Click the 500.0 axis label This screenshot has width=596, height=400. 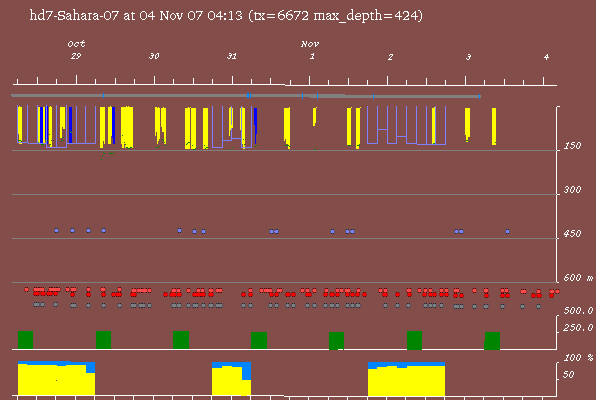[578, 311]
